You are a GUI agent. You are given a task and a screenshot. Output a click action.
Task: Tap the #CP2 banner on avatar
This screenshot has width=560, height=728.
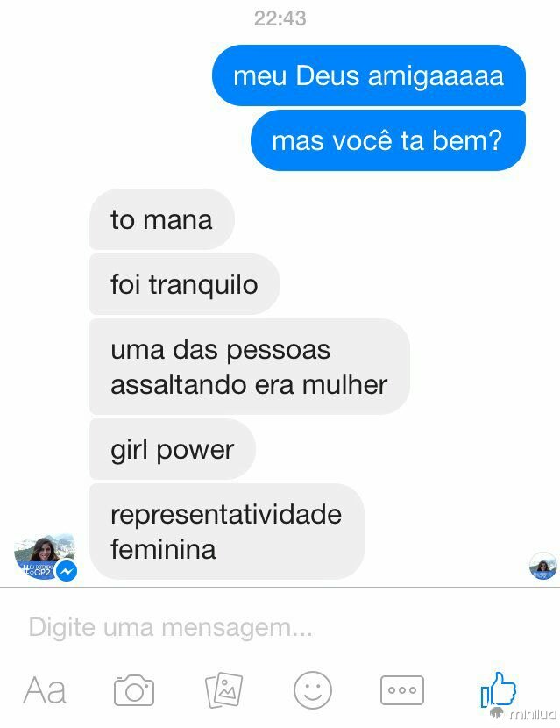[38, 571]
